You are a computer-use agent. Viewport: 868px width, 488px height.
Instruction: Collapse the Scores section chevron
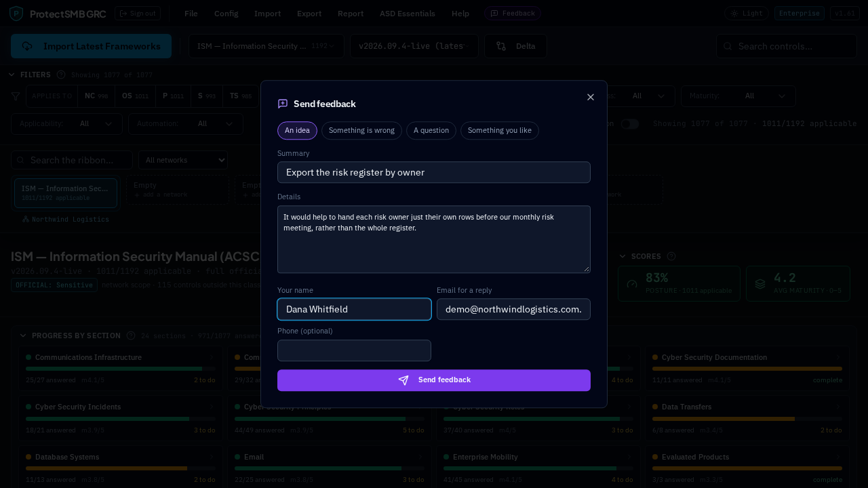pos(623,256)
